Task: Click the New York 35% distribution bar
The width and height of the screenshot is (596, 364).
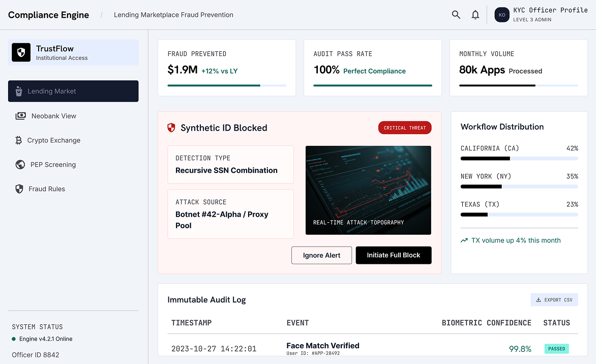Action: 519,187
